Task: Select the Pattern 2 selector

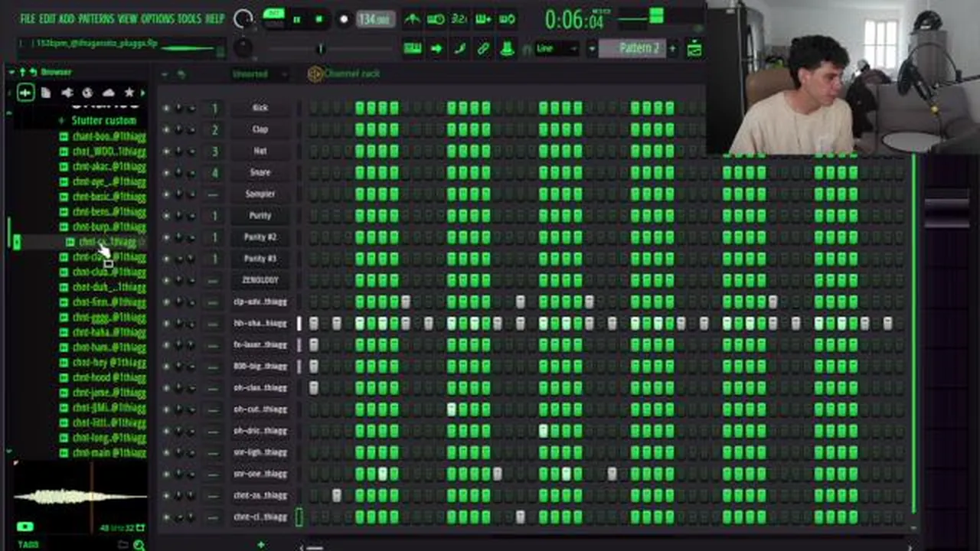Action: click(x=632, y=48)
